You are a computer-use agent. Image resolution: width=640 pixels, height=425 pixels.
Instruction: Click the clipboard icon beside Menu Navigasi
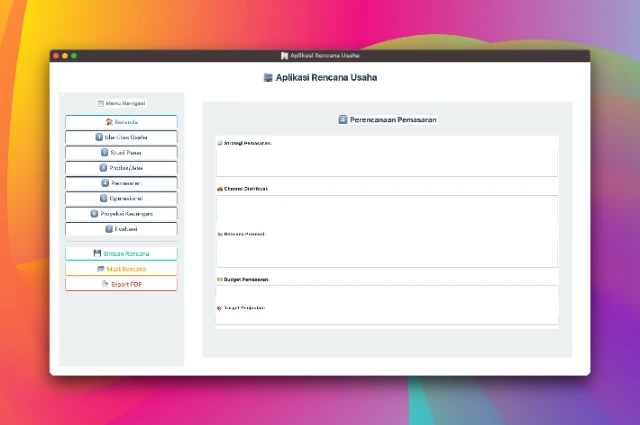coord(100,103)
